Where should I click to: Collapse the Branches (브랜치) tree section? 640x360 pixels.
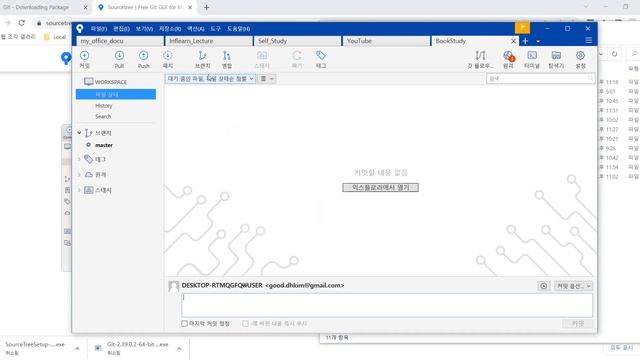pyautogui.click(x=80, y=133)
